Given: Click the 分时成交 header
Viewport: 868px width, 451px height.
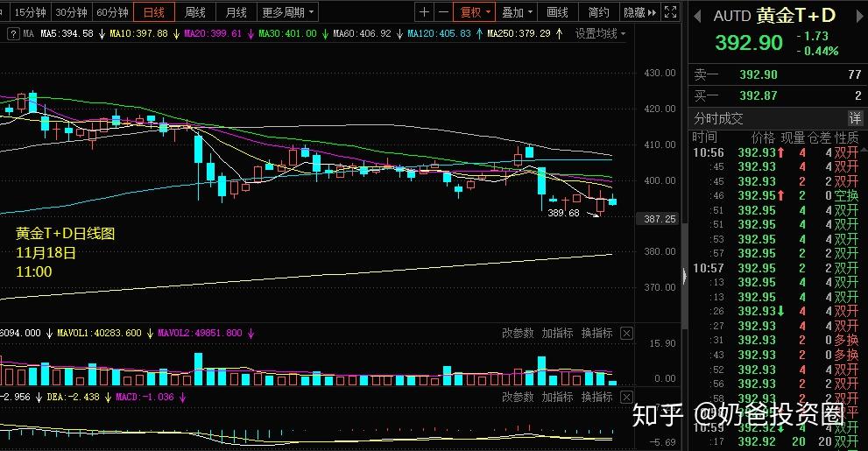Looking at the screenshot, I should coord(718,118).
